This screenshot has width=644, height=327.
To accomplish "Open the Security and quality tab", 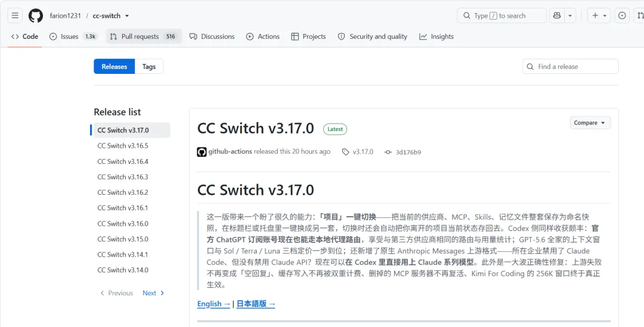I will [373, 36].
